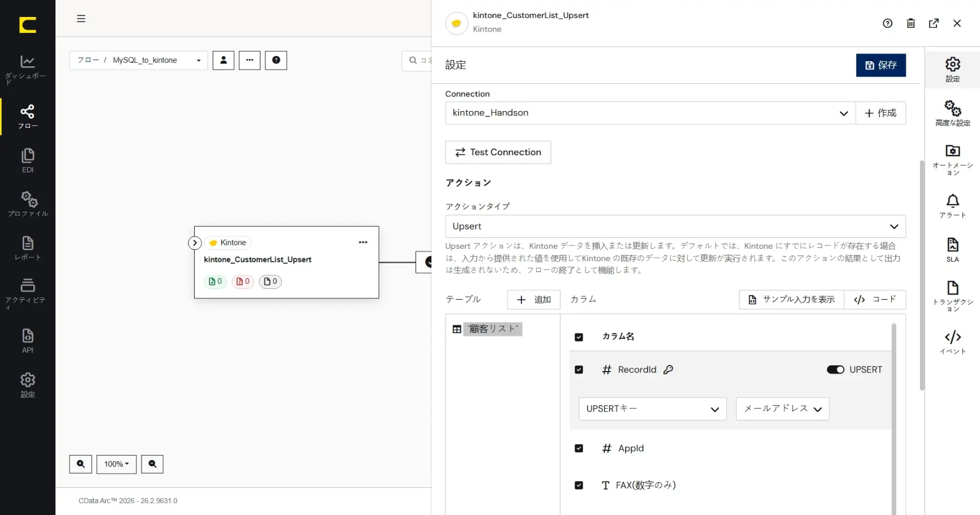Open connector in new window icon
Screen dimensions: 980x515
click(x=934, y=23)
